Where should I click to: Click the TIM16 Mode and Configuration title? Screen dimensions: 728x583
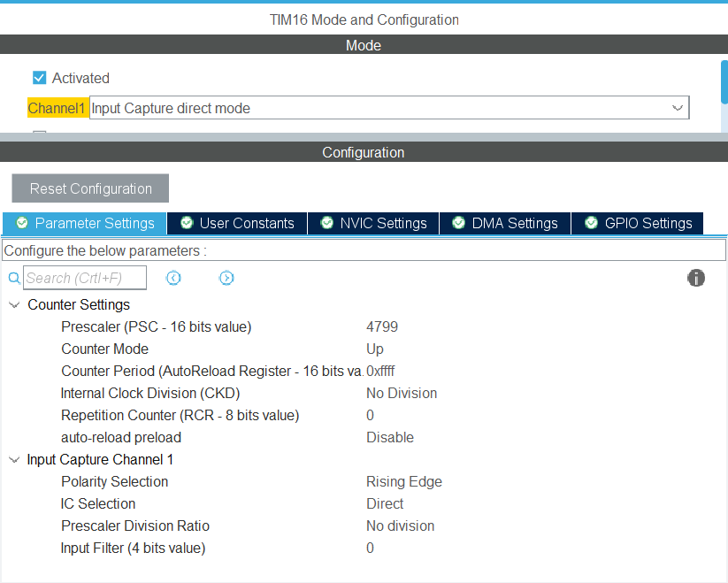pos(364,20)
